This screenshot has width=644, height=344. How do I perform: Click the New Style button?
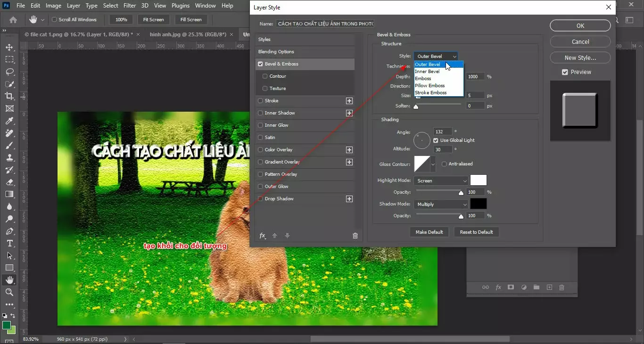[x=580, y=57]
